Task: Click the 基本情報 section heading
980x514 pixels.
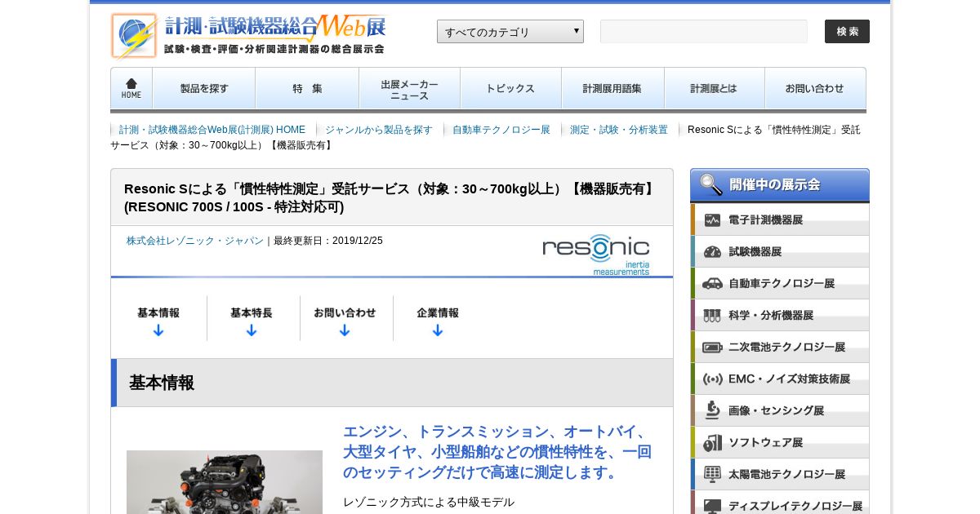Action: [x=162, y=383]
